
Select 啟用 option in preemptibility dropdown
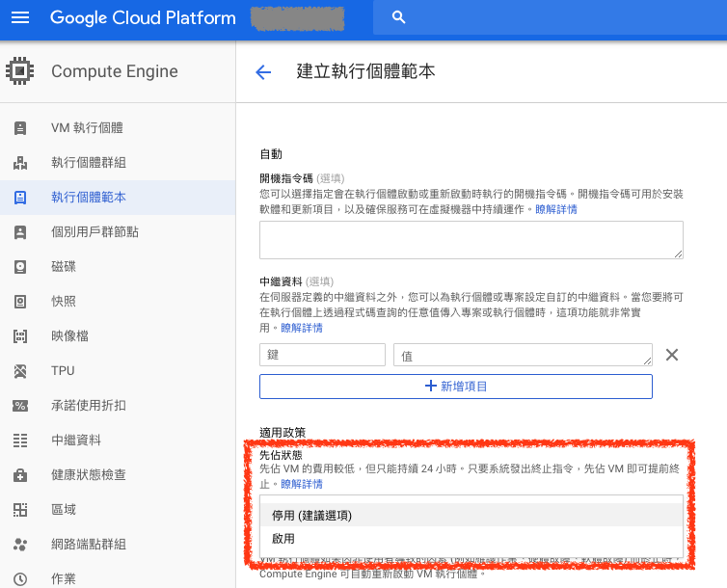(283, 539)
